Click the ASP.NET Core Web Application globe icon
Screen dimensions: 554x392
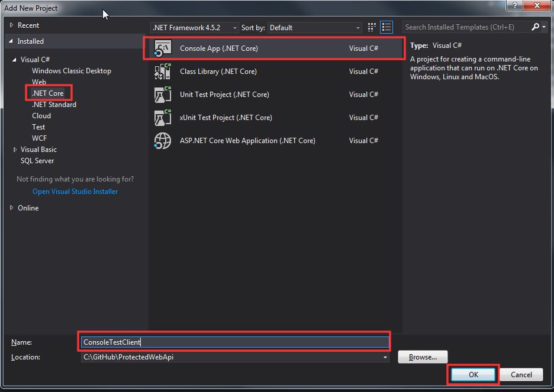(x=163, y=141)
